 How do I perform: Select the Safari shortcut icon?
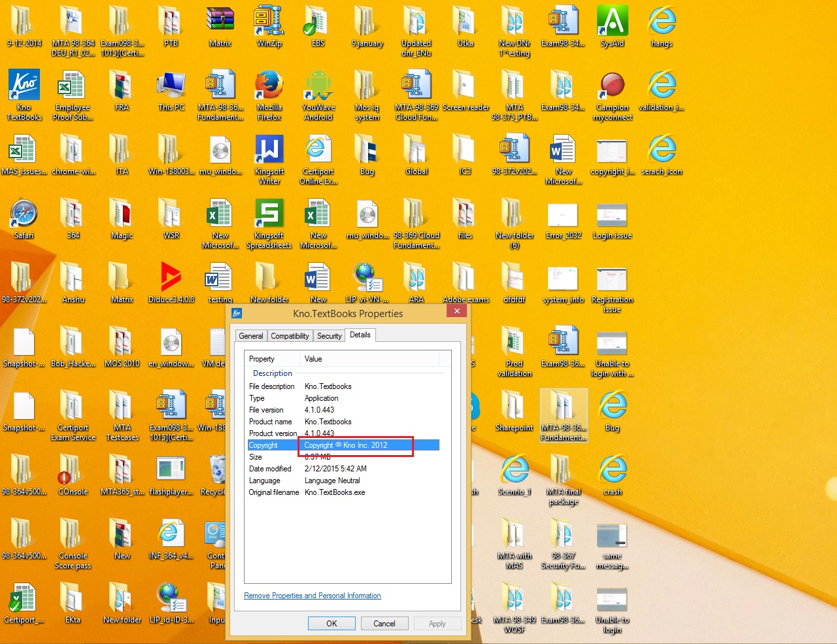[24, 219]
